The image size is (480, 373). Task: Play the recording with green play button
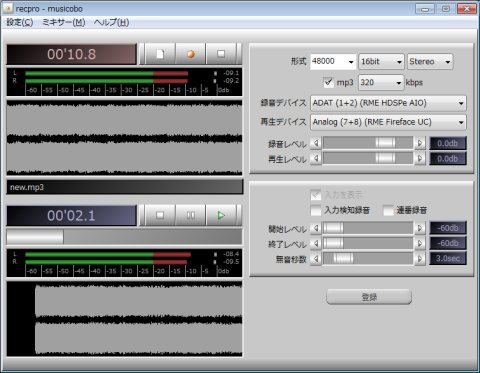pos(221,215)
